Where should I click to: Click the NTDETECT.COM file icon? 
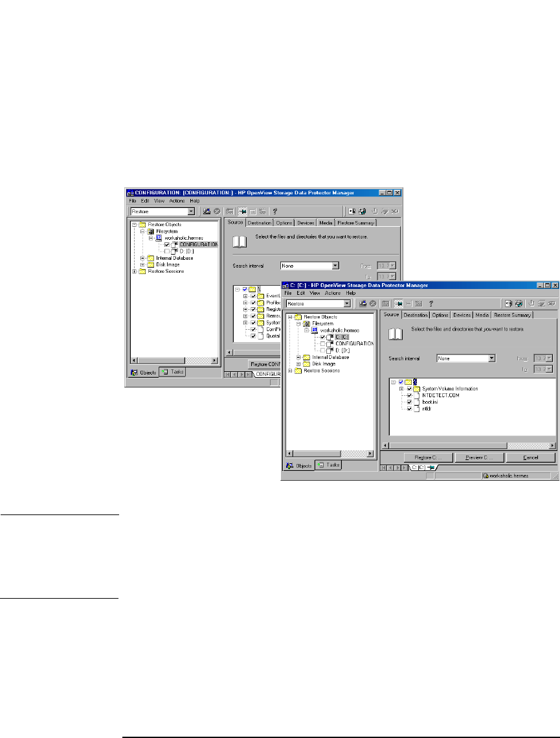(x=416, y=395)
